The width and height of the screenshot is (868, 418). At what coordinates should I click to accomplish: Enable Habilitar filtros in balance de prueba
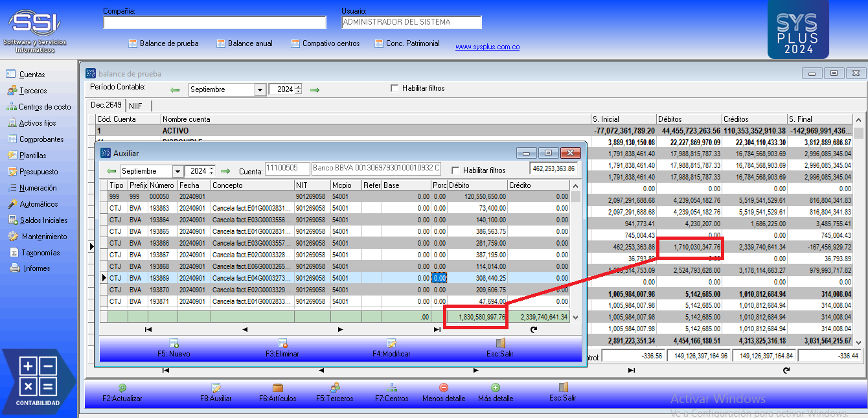pos(394,88)
